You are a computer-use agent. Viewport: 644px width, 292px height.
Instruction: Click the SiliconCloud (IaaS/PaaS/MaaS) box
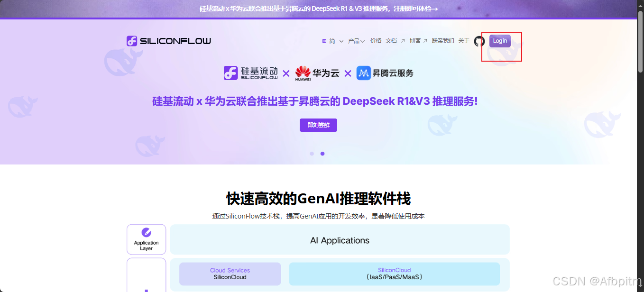click(395, 274)
